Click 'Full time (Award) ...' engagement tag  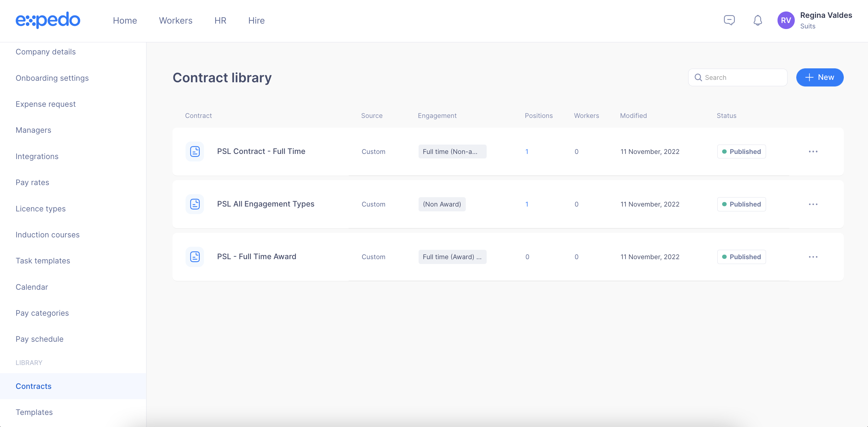452,257
